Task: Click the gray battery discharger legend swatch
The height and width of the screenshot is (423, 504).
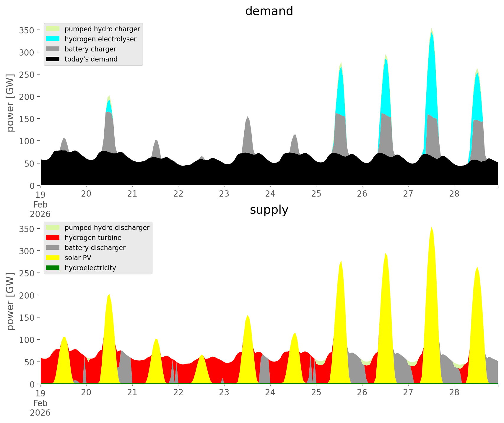Action: tap(53, 248)
